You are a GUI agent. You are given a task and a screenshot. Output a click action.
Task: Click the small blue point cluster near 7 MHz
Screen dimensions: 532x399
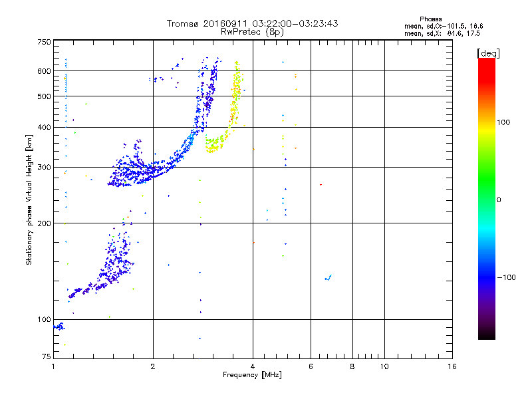[x=328, y=278]
